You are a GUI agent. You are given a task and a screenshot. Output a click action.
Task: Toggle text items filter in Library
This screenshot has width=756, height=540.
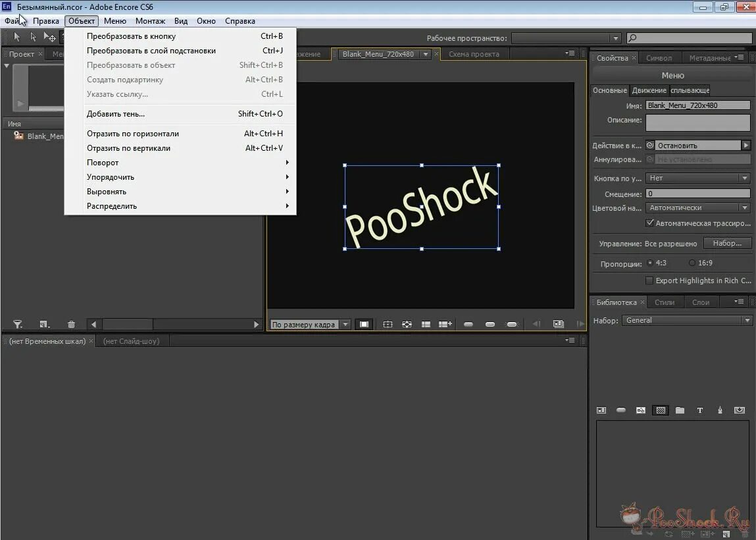(700, 410)
